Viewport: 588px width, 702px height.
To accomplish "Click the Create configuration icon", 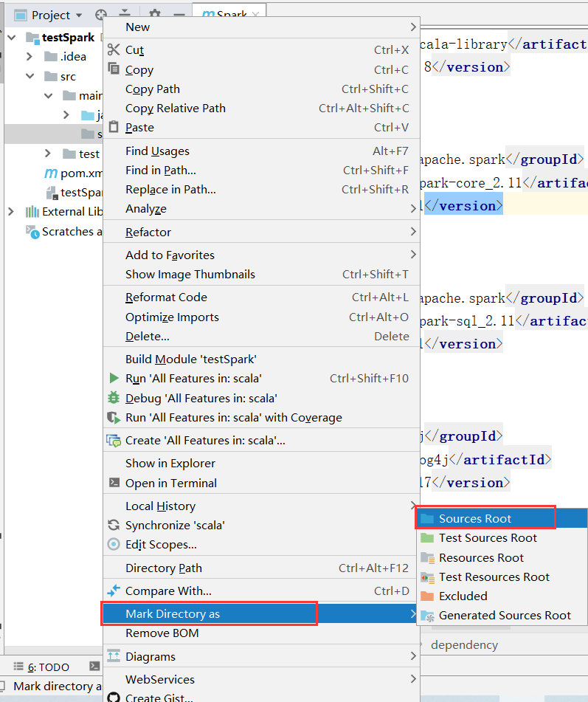I will pos(114,441).
